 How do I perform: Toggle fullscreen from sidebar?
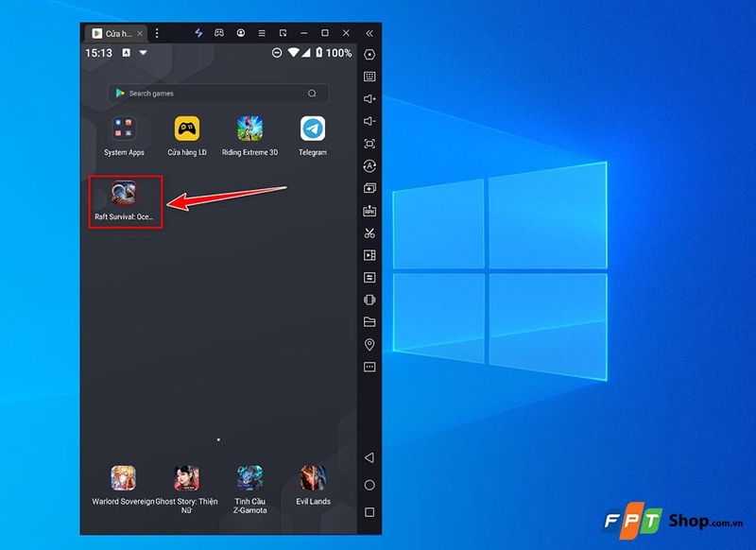(369, 144)
